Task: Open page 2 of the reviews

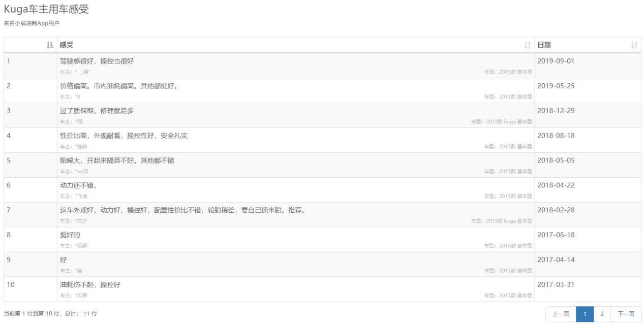Action: click(602, 314)
